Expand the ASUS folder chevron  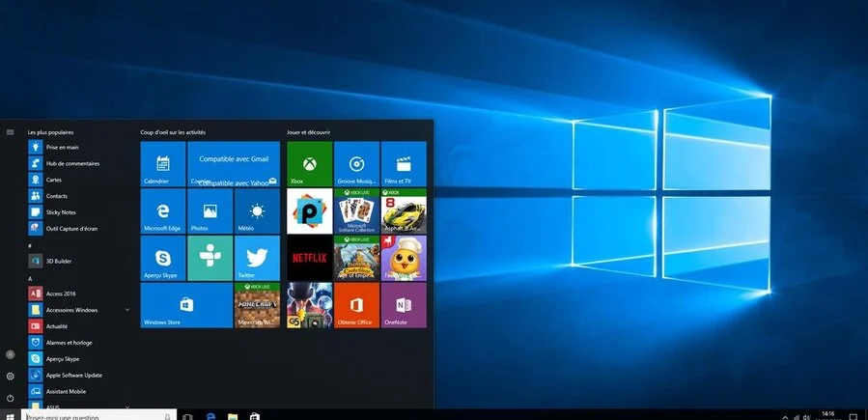pyautogui.click(x=127, y=406)
